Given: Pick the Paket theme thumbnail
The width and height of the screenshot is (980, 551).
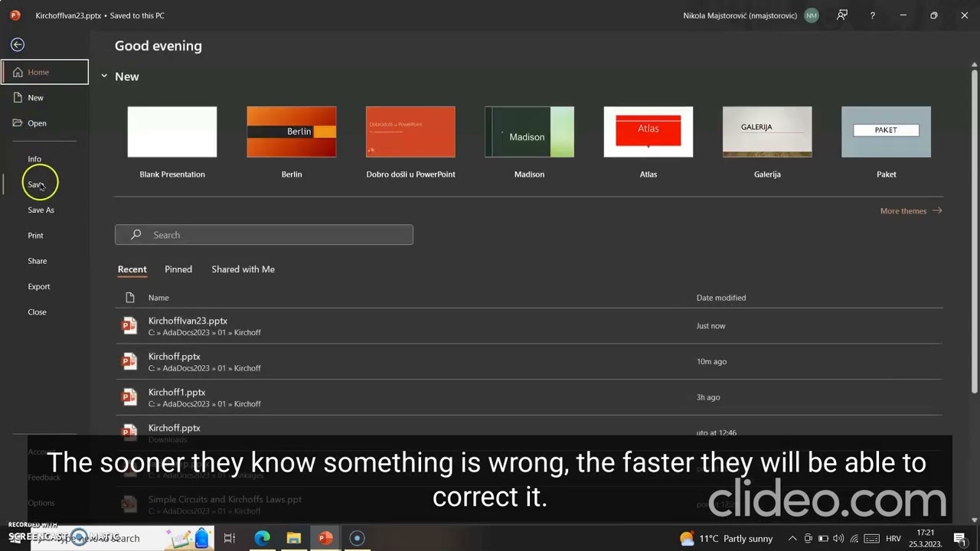Looking at the screenshot, I should 886,132.
